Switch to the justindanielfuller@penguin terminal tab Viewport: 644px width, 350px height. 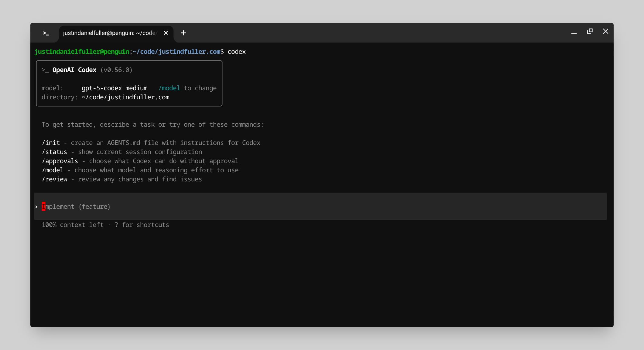(109, 33)
